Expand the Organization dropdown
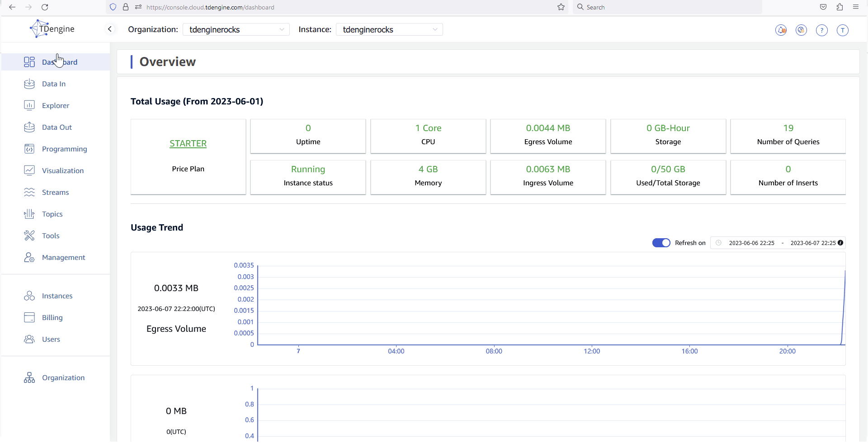The height and width of the screenshot is (443, 868). (x=236, y=30)
